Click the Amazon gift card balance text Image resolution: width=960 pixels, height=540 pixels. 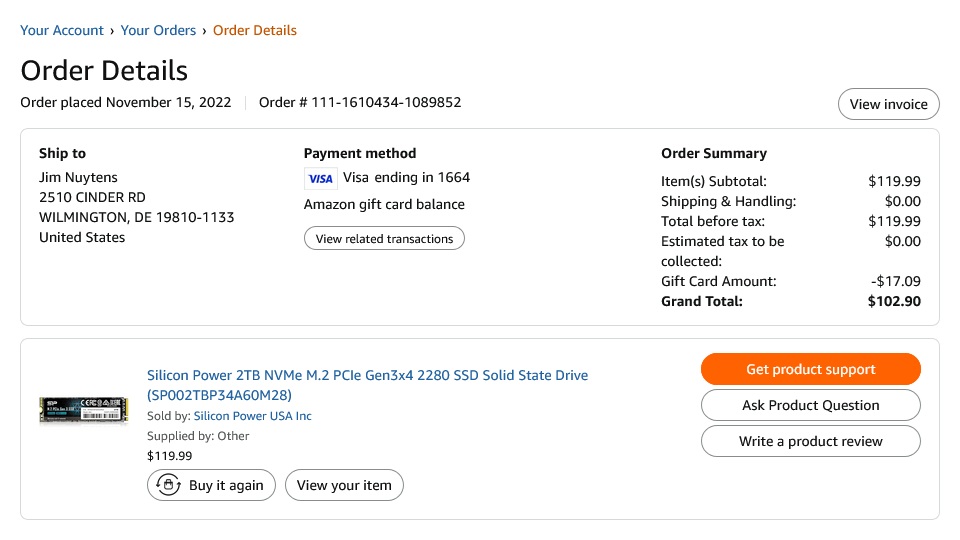tap(384, 204)
